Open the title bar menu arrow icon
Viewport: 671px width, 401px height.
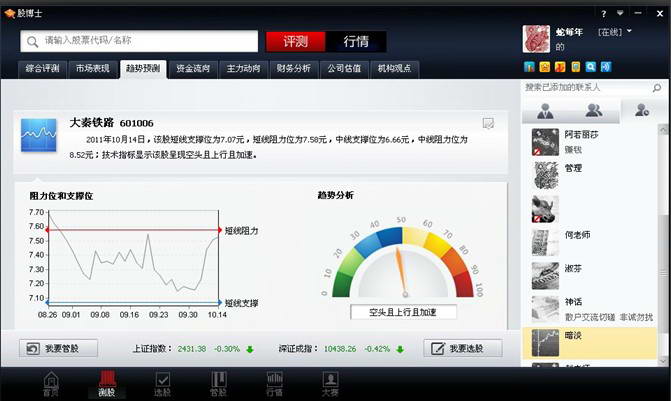click(620, 13)
